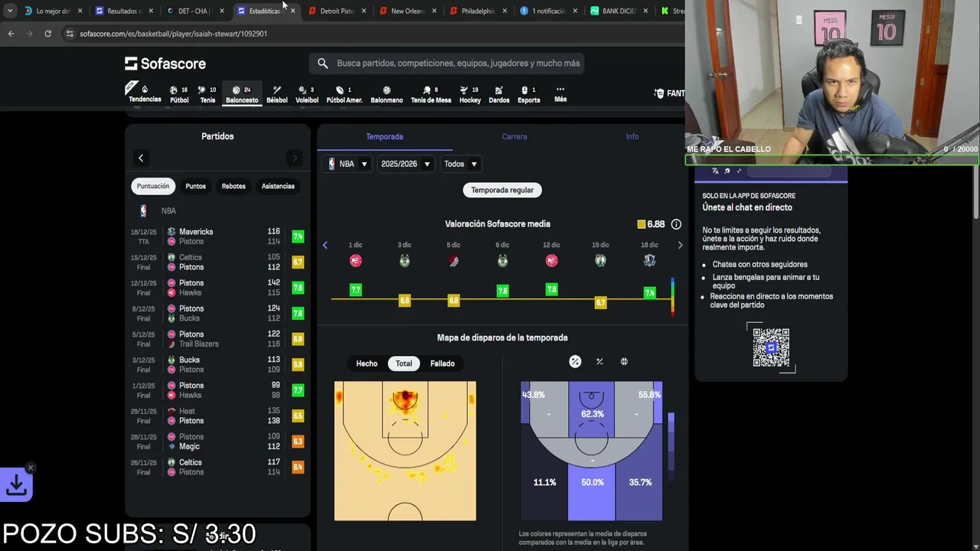Image resolution: width=980 pixels, height=551 pixels.
Task: Switch shot map to Fallado
Action: tap(443, 364)
